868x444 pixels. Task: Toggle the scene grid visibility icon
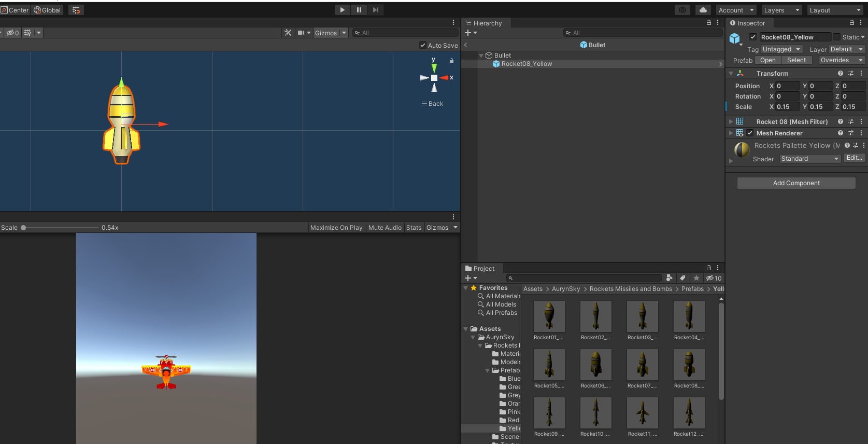(27, 33)
